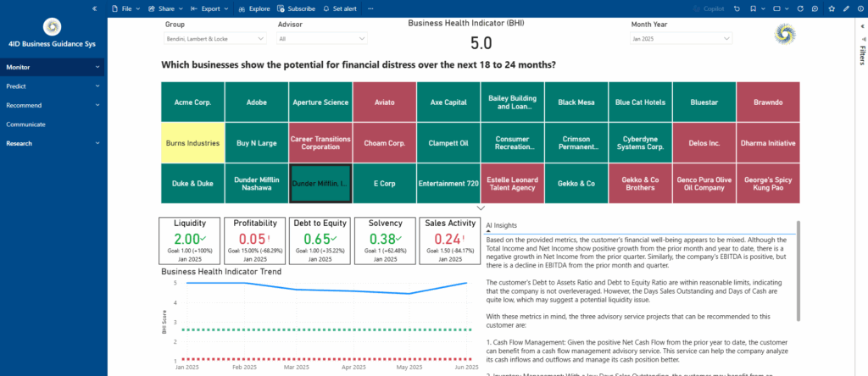Expand the Filters pane
The height and width of the screenshot is (376, 868).
tap(862, 26)
